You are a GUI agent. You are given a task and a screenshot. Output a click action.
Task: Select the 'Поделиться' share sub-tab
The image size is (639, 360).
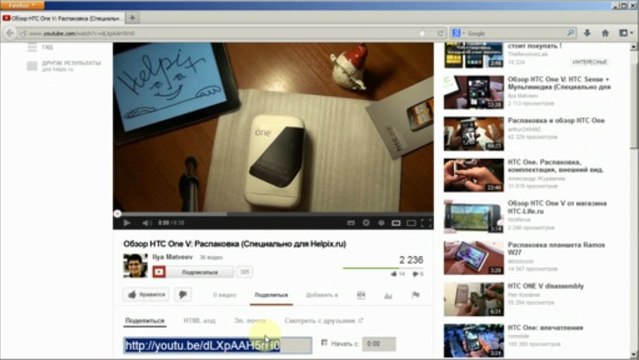(x=145, y=321)
